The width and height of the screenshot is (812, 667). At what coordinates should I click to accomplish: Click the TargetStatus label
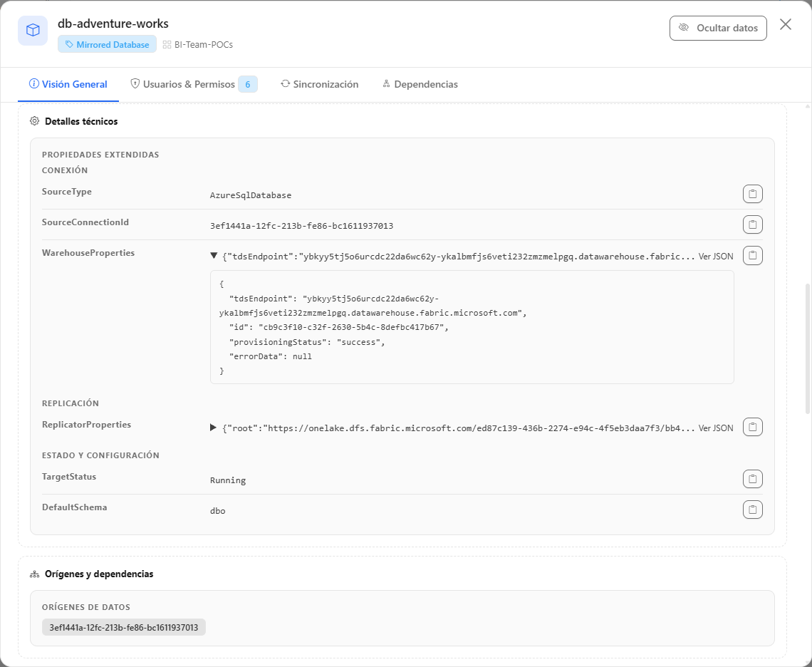[69, 477]
